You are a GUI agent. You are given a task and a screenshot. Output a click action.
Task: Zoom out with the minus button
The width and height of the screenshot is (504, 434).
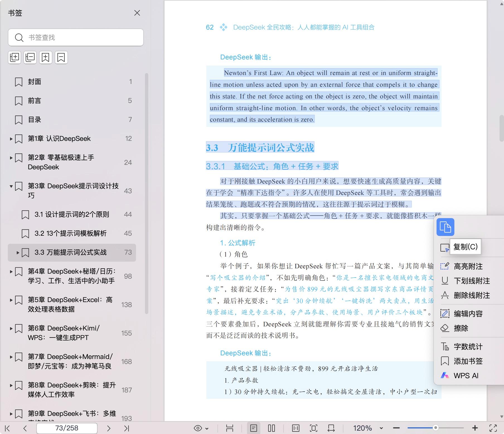(x=396, y=428)
